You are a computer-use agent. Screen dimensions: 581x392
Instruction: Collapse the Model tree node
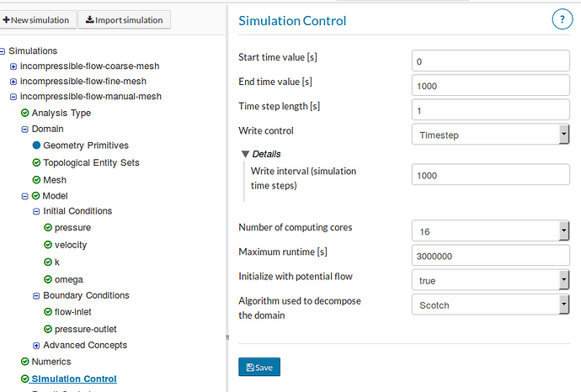tap(24, 197)
